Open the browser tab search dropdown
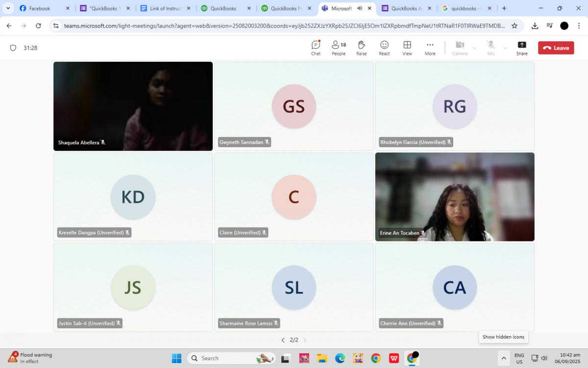588x368 pixels. 8,8
